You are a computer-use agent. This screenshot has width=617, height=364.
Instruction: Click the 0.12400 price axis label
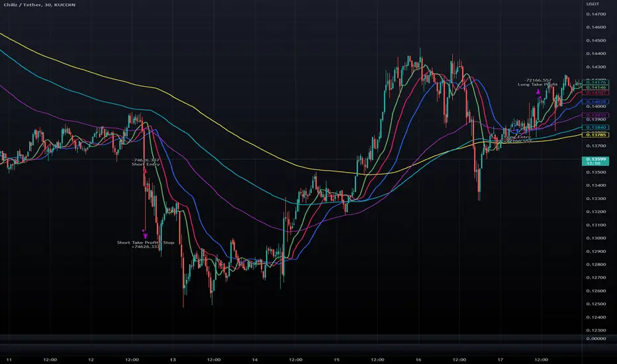coord(596,317)
